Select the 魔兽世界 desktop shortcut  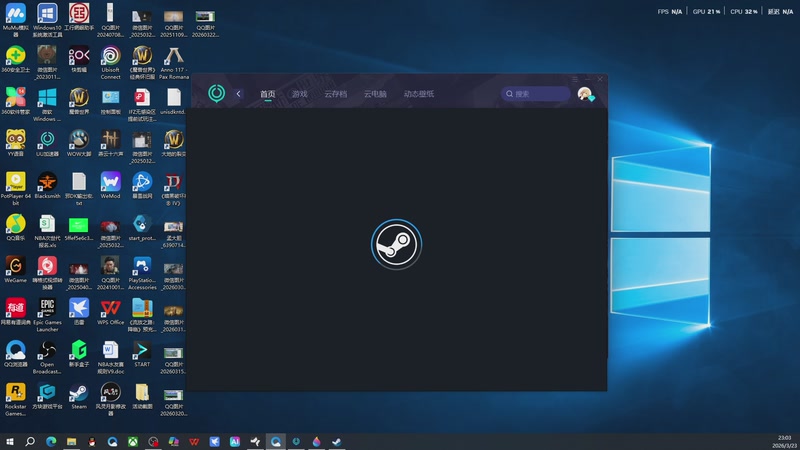click(79, 101)
